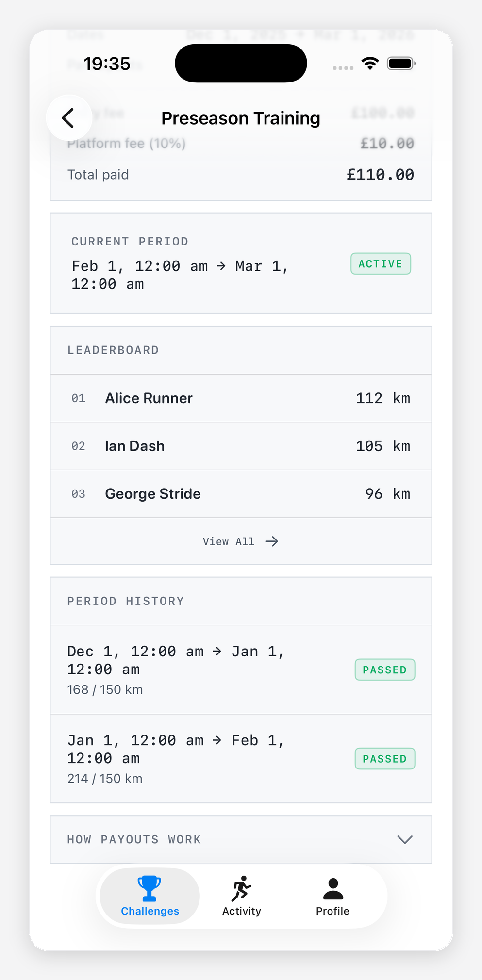
Task: Switch to the Activity tab label
Action: click(x=241, y=911)
